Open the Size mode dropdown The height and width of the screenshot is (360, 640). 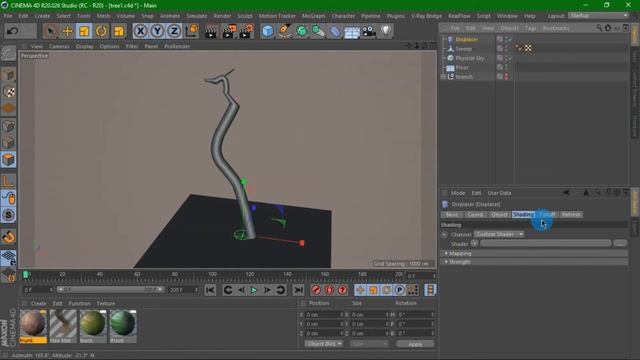tap(369, 344)
